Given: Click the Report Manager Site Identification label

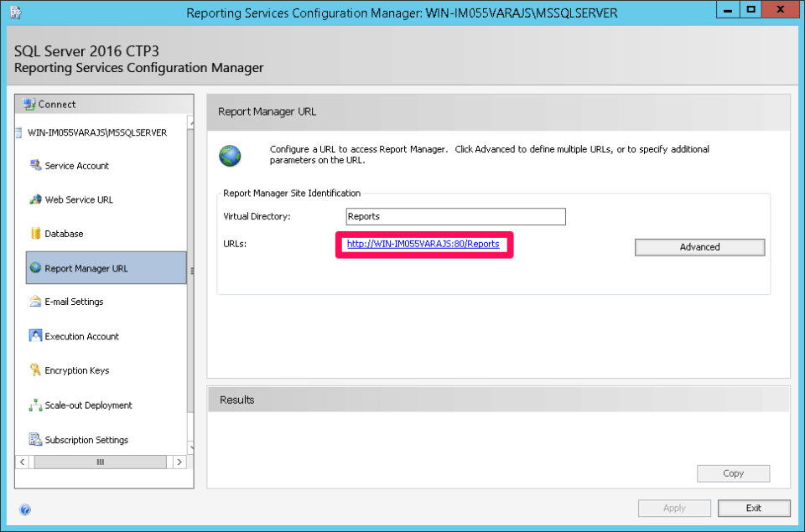Looking at the screenshot, I should pyautogui.click(x=292, y=193).
